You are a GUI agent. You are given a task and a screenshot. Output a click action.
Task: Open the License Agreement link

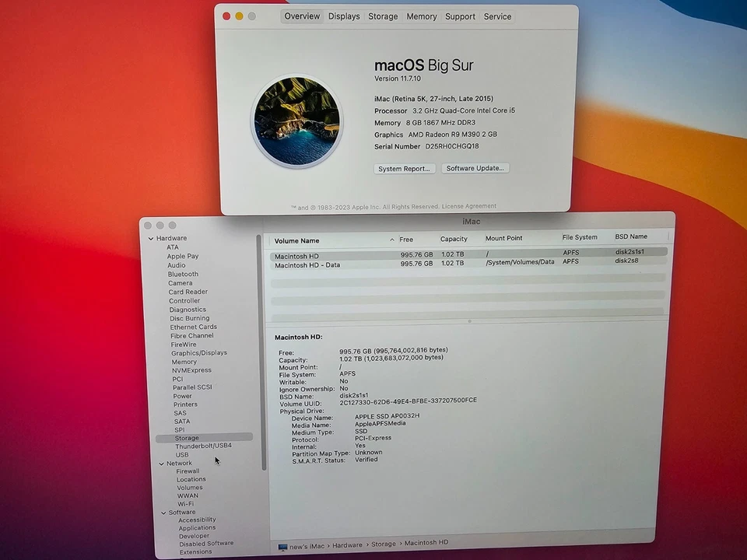point(471,206)
